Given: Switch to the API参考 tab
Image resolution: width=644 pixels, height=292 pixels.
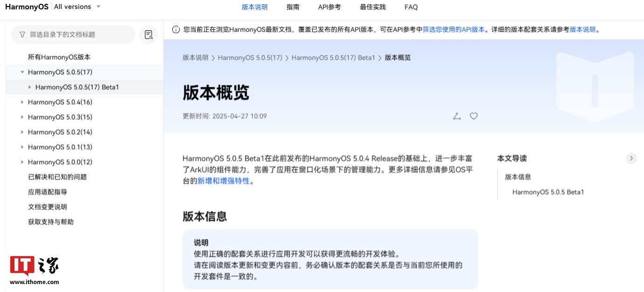Looking at the screenshot, I should 329,7.
